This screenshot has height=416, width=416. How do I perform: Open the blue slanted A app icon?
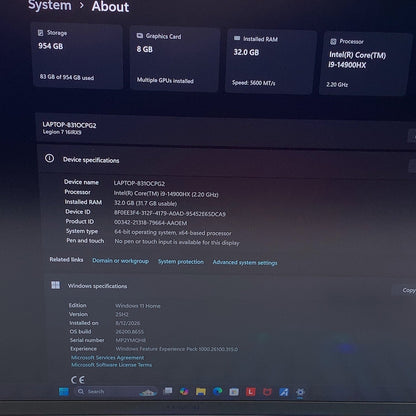tap(284, 392)
